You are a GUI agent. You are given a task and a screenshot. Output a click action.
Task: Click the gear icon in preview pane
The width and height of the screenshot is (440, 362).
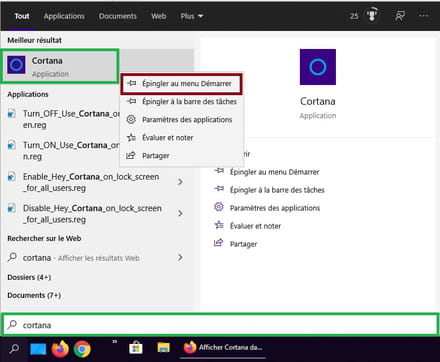[219, 207]
